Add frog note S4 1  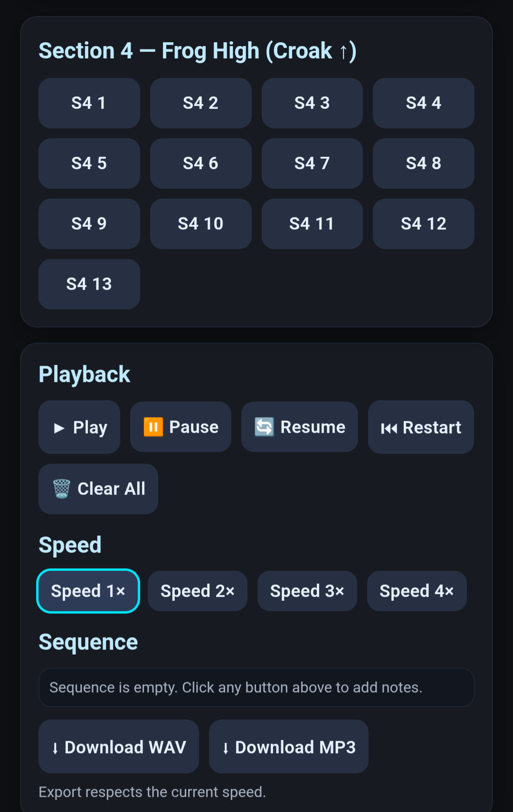pyautogui.click(x=89, y=103)
